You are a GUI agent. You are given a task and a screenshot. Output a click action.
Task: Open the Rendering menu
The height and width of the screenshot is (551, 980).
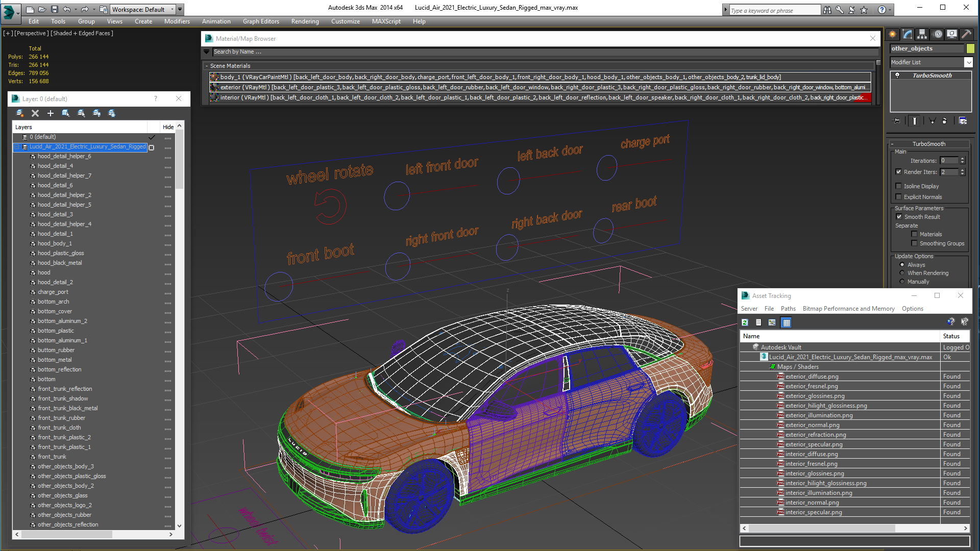point(305,21)
